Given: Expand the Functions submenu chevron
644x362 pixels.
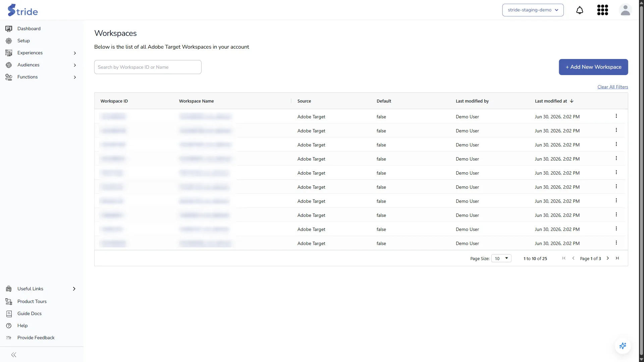Looking at the screenshot, I should pyautogui.click(x=75, y=77).
